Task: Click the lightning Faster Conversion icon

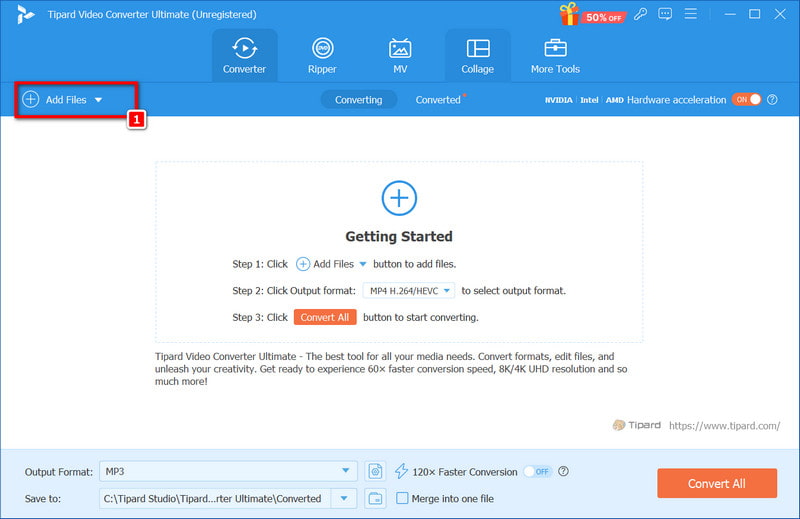Action: pos(402,471)
